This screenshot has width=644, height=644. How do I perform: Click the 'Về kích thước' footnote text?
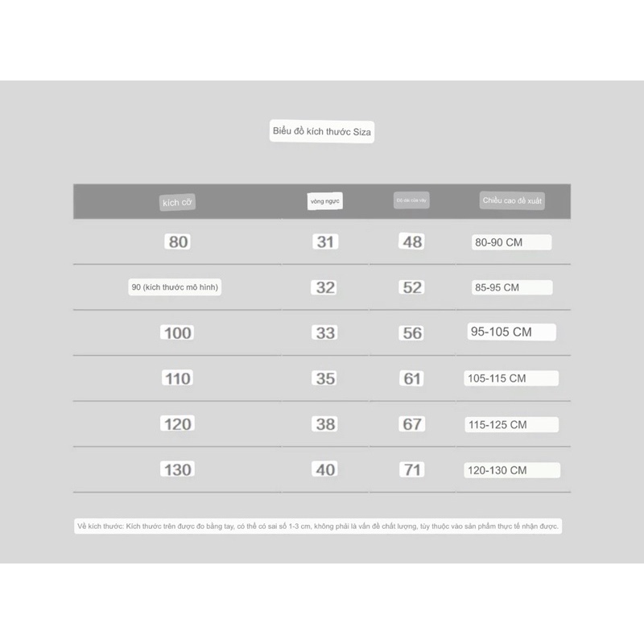(x=318, y=526)
